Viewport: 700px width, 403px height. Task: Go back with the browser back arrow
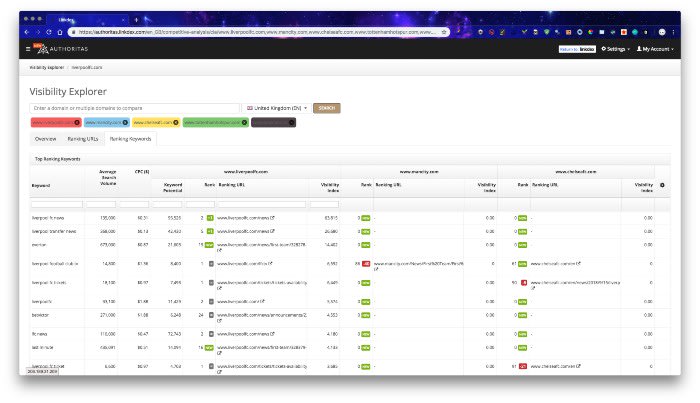(27, 32)
